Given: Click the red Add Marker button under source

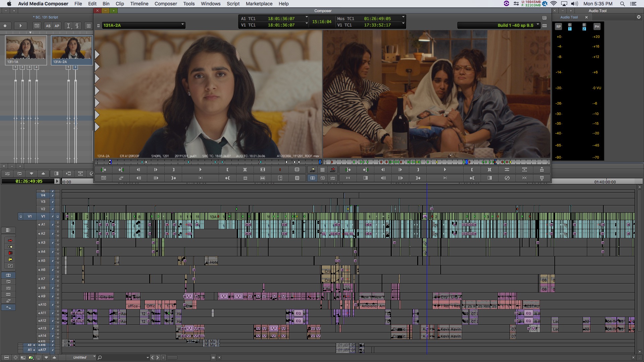Looking at the screenshot, I should (280, 170).
